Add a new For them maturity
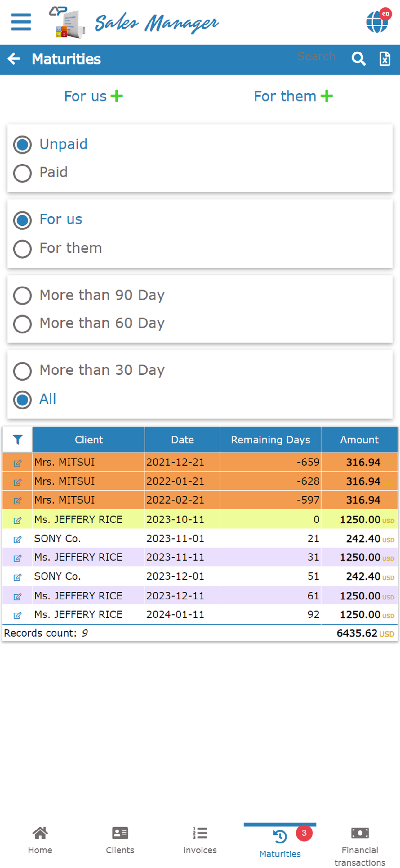The image size is (400, 868). pos(293,96)
